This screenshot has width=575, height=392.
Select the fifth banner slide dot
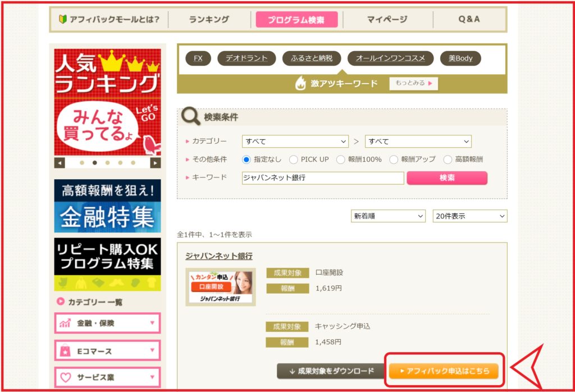point(133,163)
